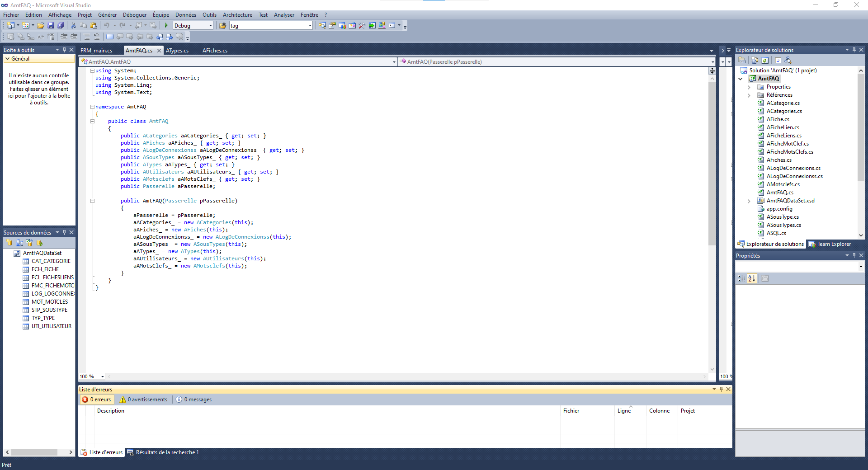Image resolution: width=868 pixels, height=470 pixels.
Task: Start debugging with the green Run arrow
Action: (166, 26)
